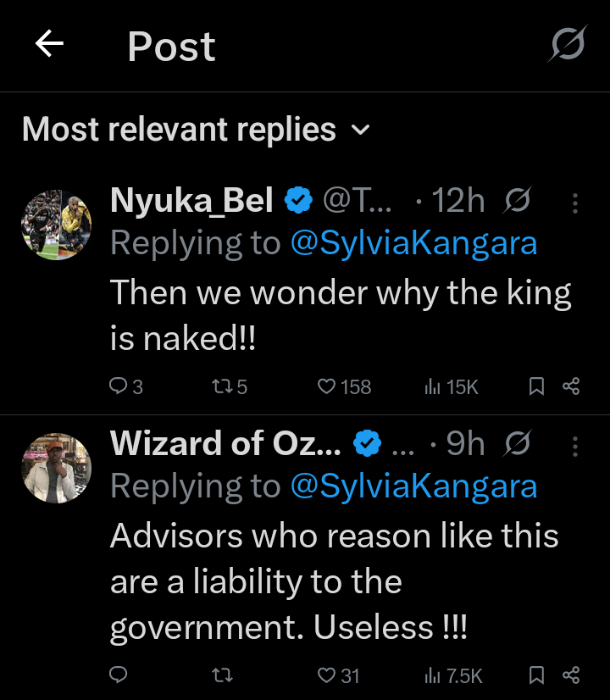
Task: View analytics showing 15K views
Action: (x=451, y=386)
